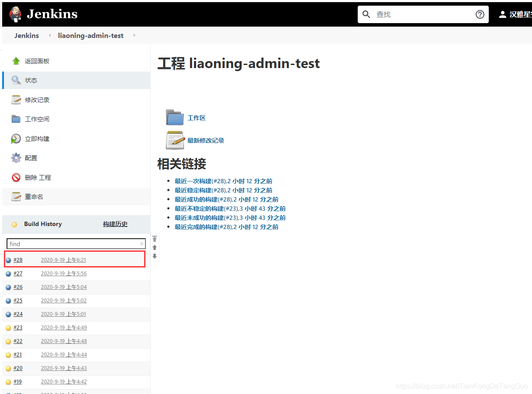Click blue status ball of build #27
Screen dimensions: 532x394
click(8, 274)
